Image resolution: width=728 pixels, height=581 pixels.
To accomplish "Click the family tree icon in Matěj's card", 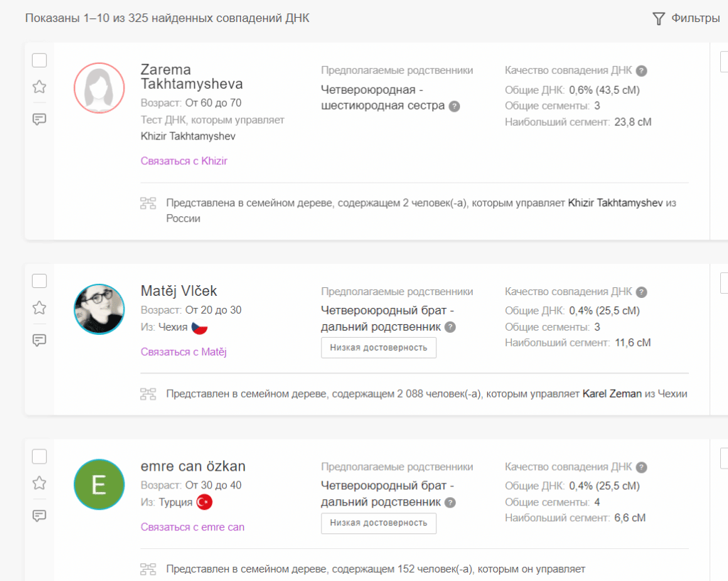I will (148, 393).
